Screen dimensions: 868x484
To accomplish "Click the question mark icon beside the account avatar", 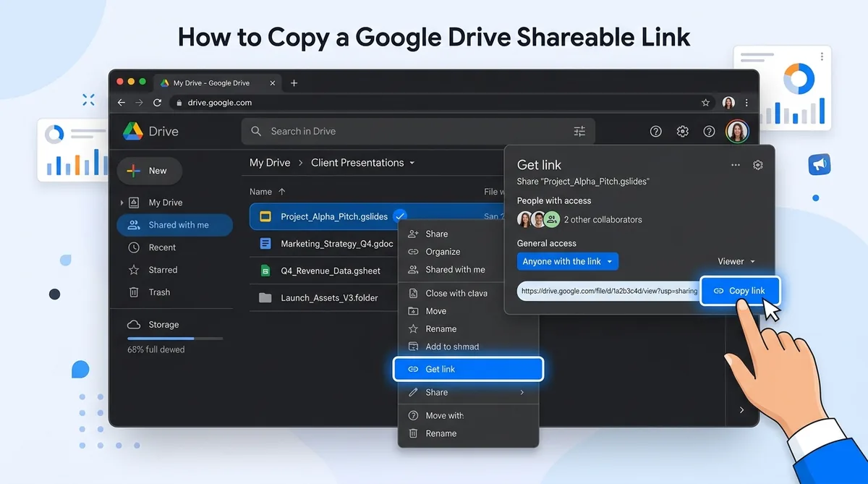I will pyautogui.click(x=709, y=131).
